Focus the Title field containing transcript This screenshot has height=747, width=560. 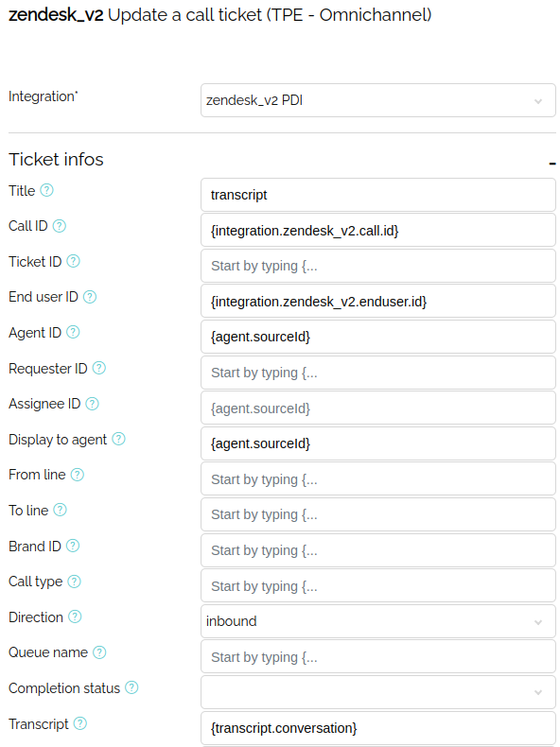click(x=378, y=195)
